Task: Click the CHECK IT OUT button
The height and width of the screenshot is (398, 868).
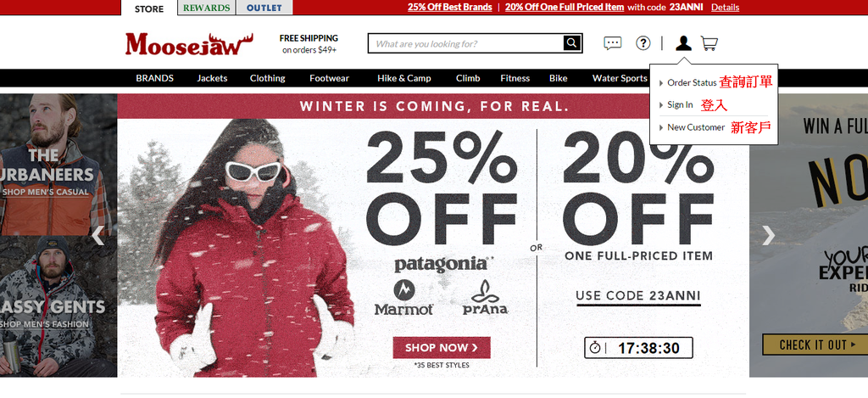Action: click(x=815, y=345)
